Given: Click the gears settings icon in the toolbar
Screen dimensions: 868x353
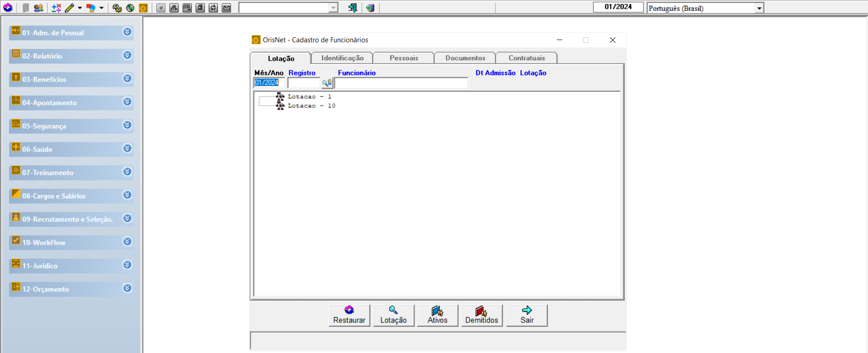Looking at the screenshot, I should click(x=117, y=8).
